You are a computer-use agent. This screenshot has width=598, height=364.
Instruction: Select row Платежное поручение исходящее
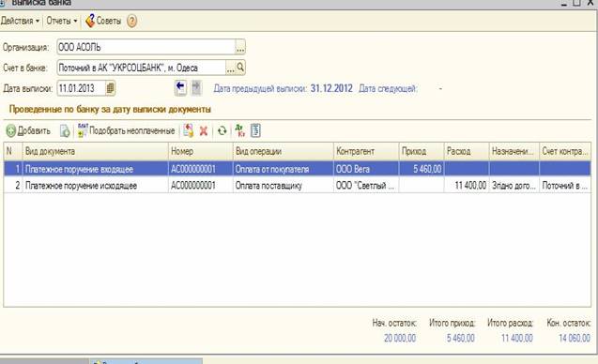coord(297,185)
